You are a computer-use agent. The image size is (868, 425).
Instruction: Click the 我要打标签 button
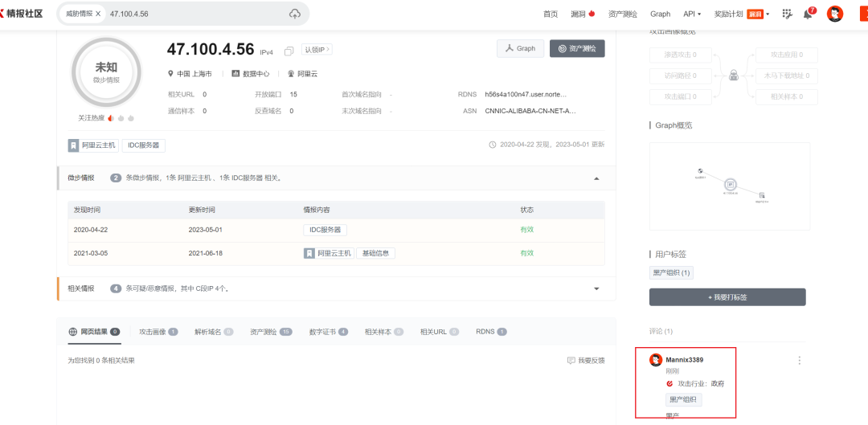pyautogui.click(x=727, y=297)
